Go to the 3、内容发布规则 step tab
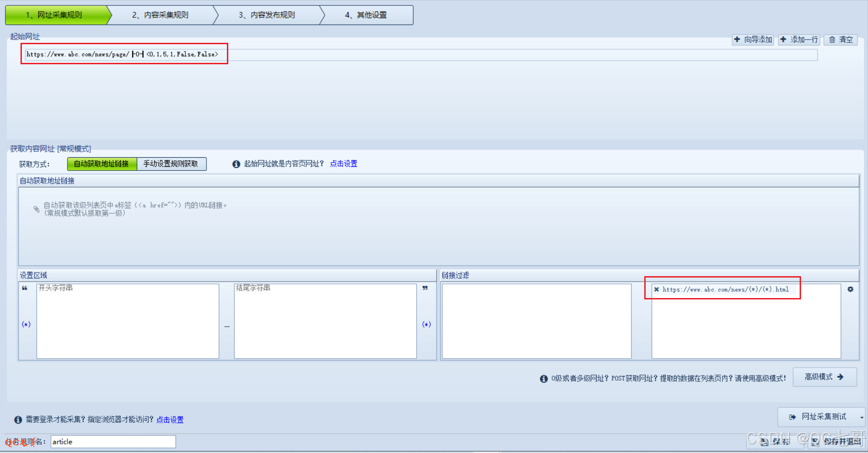This screenshot has width=868, height=453. (267, 15)
